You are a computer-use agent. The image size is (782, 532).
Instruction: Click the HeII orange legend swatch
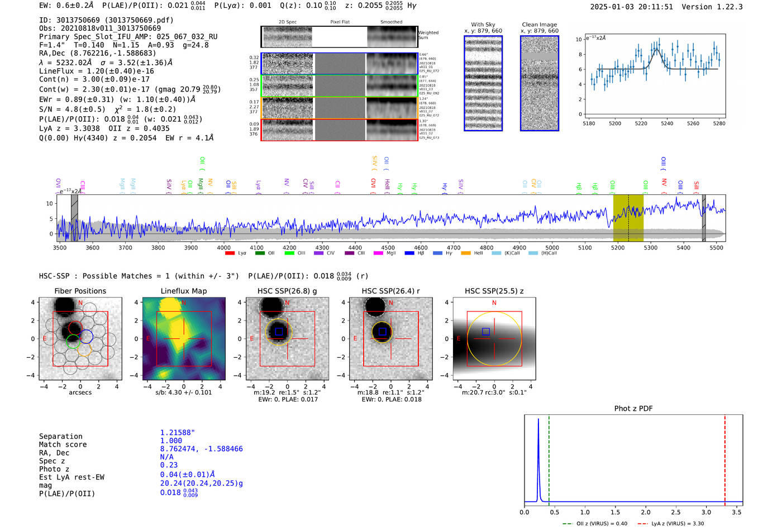(x=466, y=253)
